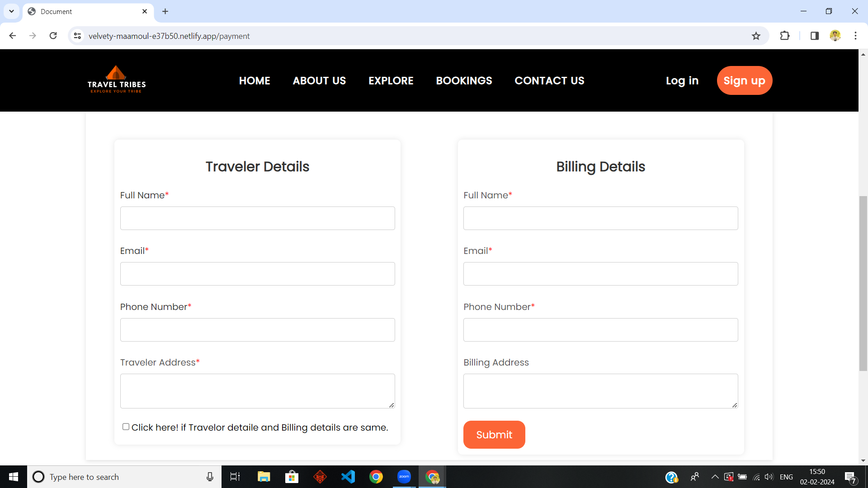
Task: Focus the Traveler Full Name field
Action: point(258,218)
